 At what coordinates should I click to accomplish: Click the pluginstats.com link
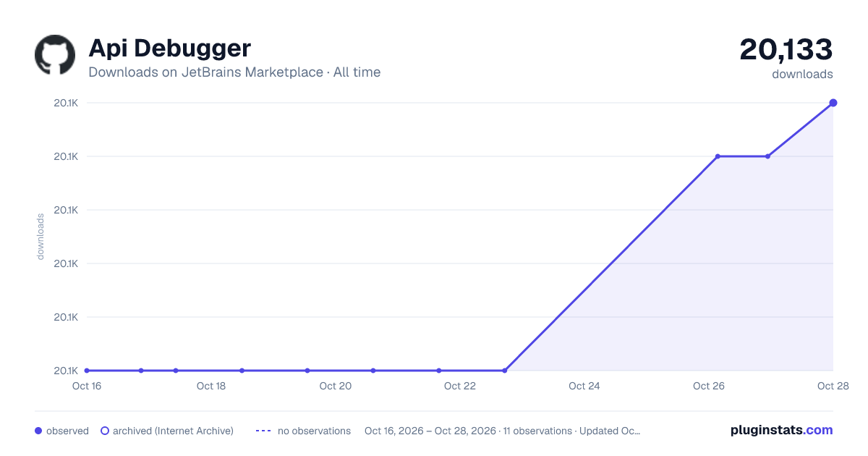781,430
